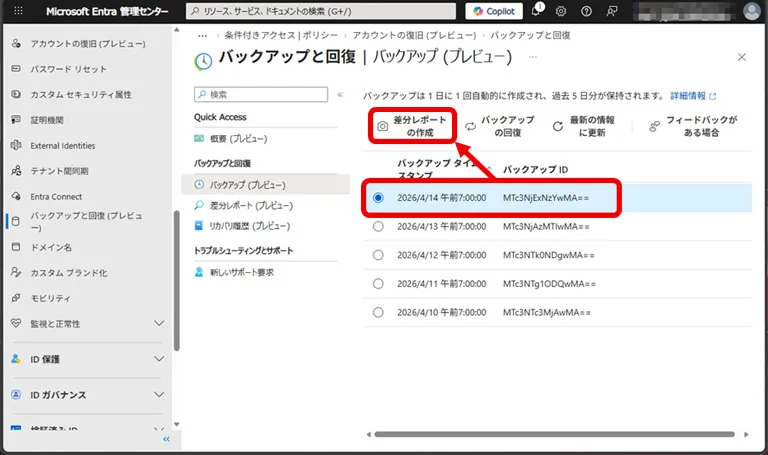The height and width of the screenshot is (455, 768).
Task: Select radio for 2026/4/11 backup
Action: pos(378,284)
